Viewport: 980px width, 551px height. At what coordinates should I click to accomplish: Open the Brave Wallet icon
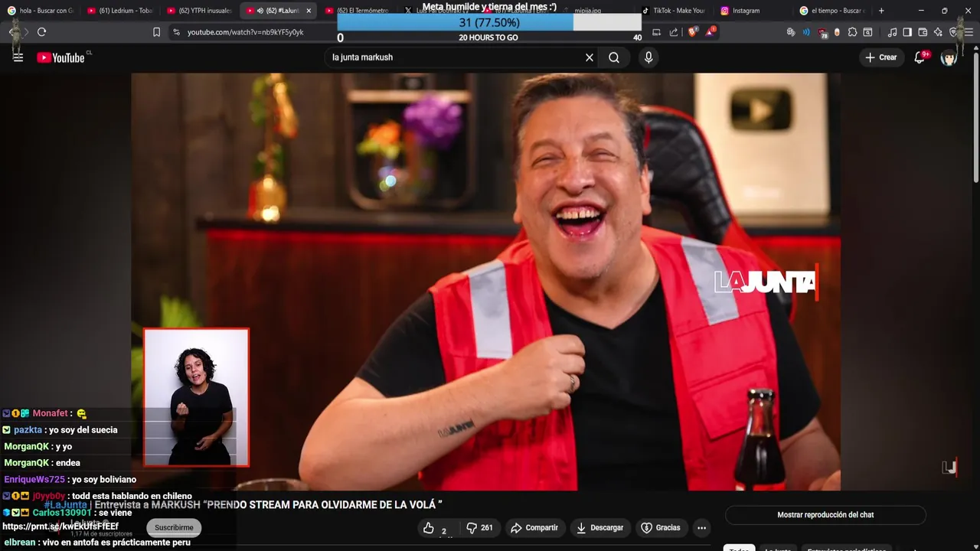coord(923,32)
